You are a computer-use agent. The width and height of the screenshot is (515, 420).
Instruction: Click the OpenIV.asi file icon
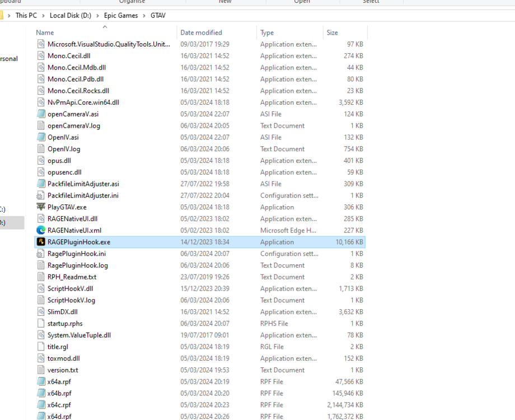pyautogui.click(x=41, y=137)
